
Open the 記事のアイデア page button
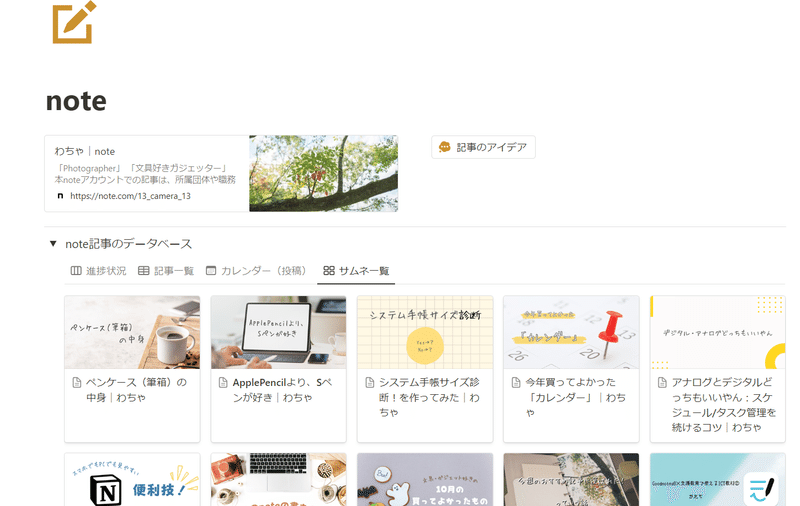coord(483,147)
